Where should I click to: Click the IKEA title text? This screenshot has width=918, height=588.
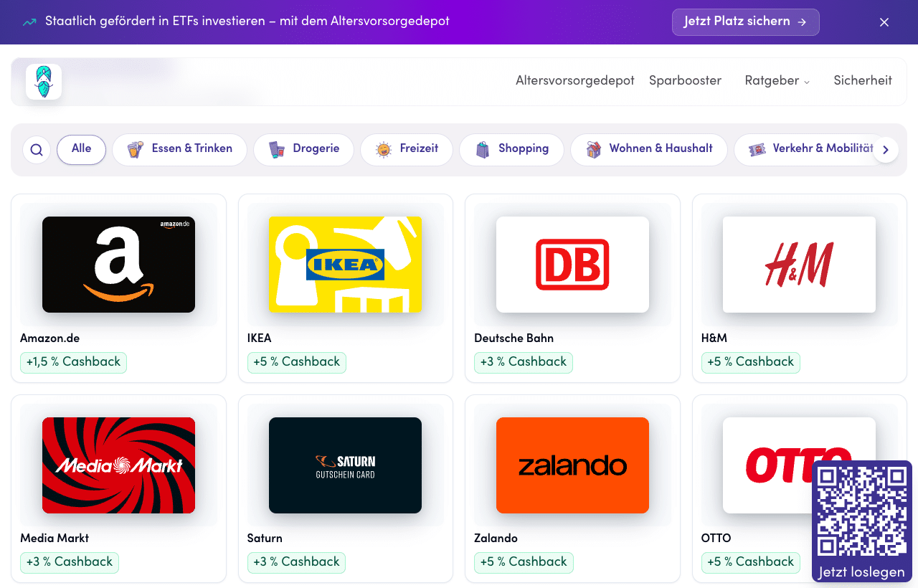pos(259,338)
